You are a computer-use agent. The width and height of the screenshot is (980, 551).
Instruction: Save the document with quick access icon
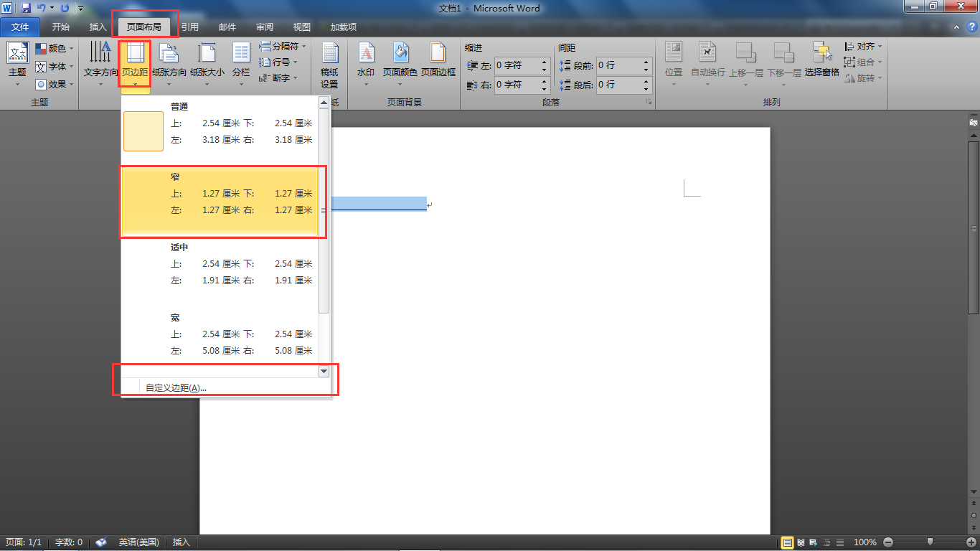[x=26, y=9]
